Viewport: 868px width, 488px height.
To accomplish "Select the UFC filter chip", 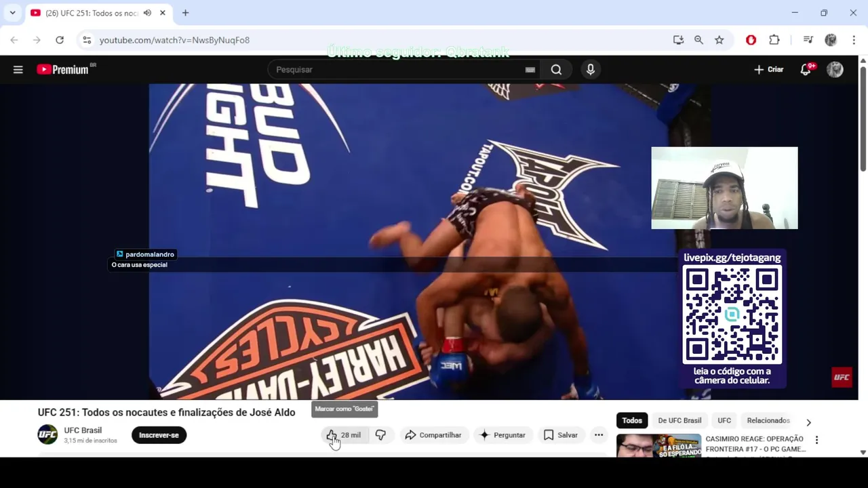I will (x=724, y=420).
